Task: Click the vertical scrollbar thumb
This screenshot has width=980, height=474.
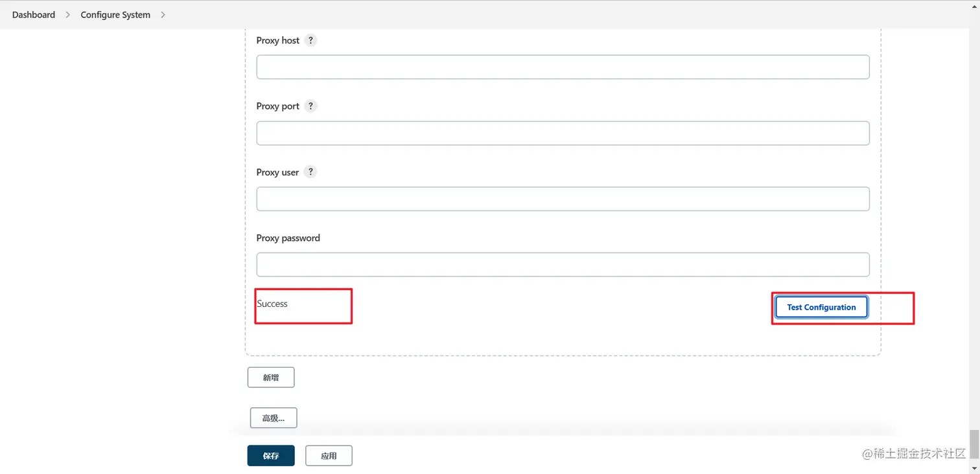Action: (x=974, y=444)
